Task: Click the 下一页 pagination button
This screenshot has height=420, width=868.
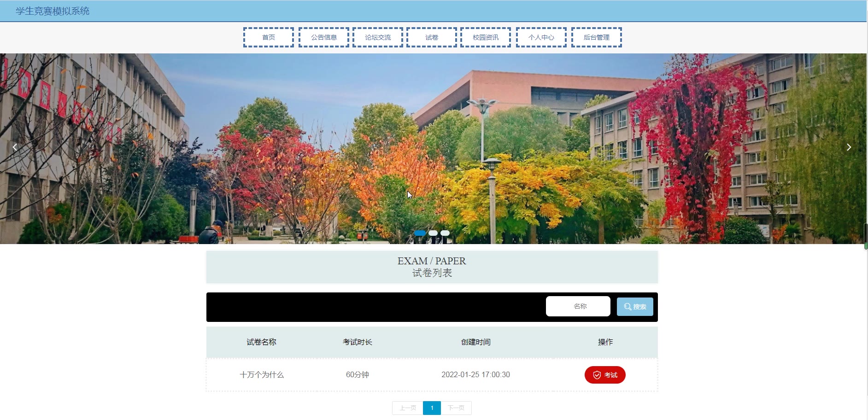Action: pyautogui.click(x=456, y=408)
